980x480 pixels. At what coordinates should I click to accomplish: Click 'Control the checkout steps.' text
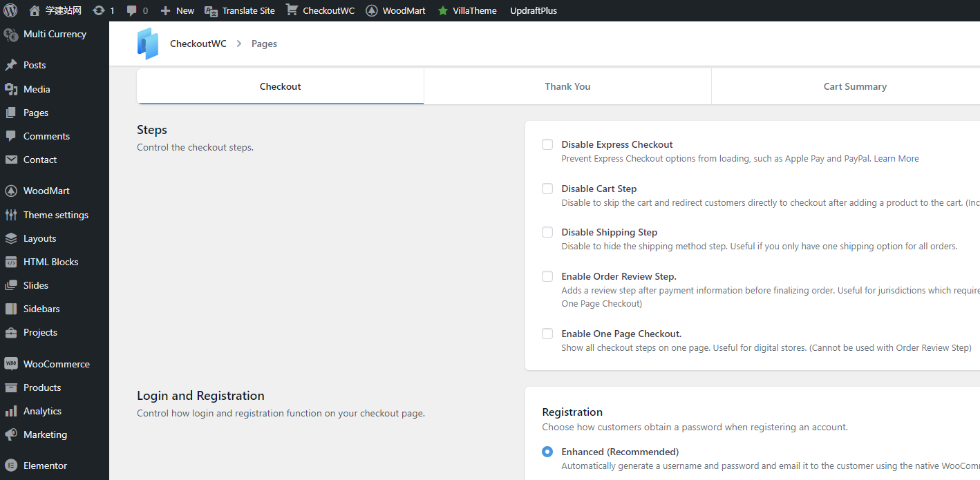click(195, 147)
